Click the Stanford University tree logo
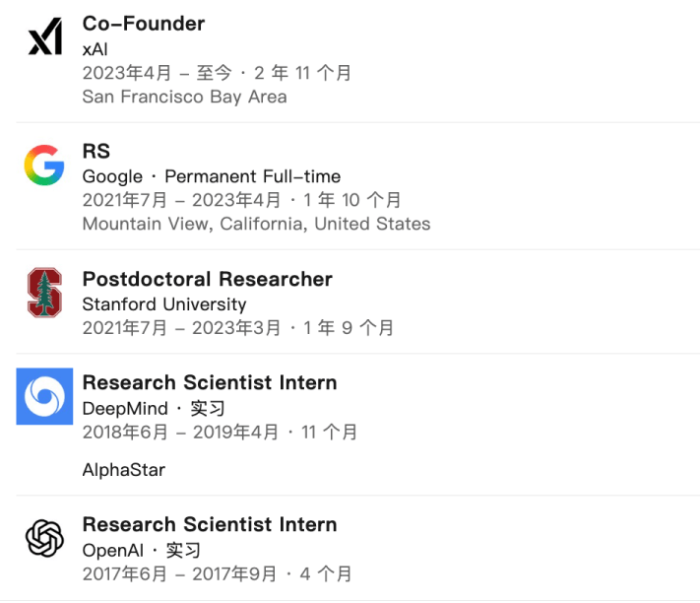 click(44, 292)
